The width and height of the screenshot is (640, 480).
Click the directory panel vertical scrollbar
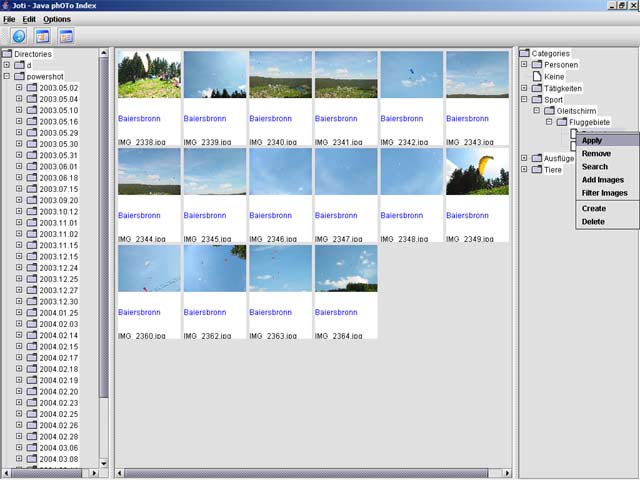tap(104, 250)
